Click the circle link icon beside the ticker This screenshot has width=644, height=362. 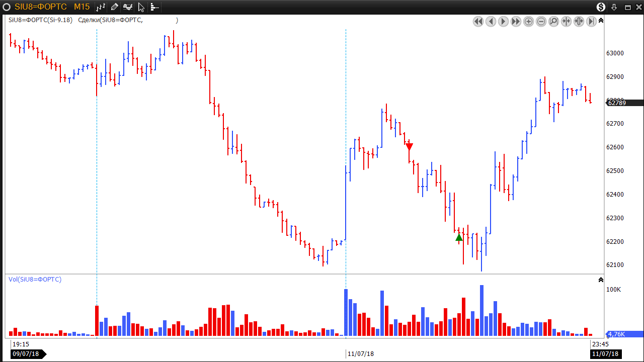pos(7,7)
